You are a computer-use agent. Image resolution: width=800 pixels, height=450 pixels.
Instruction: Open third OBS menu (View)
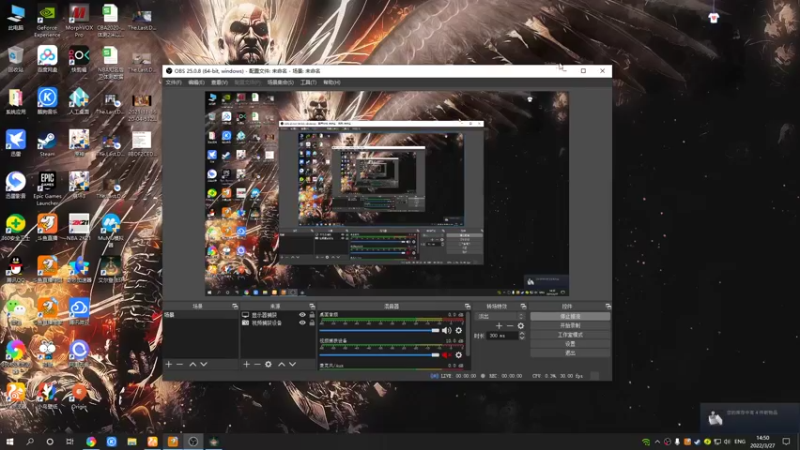pyautogui.click(x=219, y=83)
